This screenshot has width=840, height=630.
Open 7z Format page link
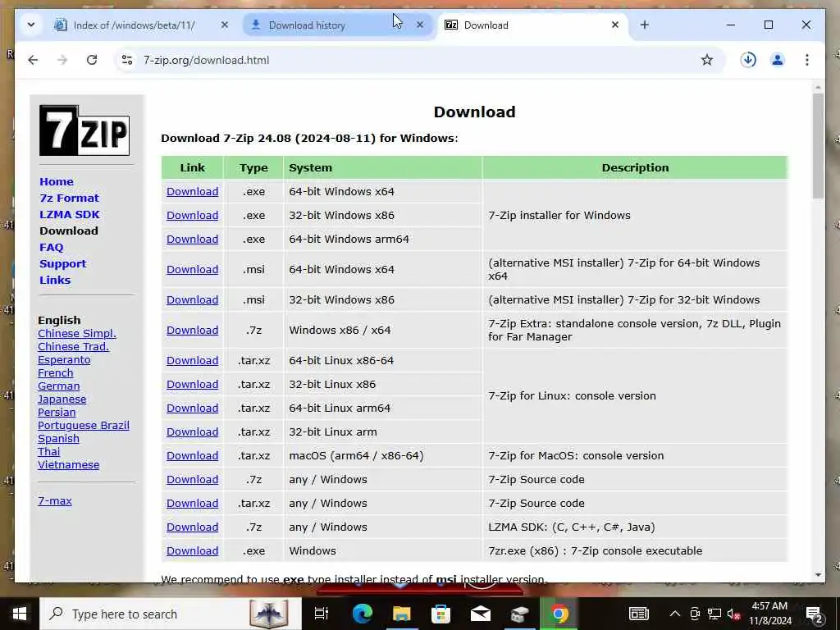coord(69,199)
